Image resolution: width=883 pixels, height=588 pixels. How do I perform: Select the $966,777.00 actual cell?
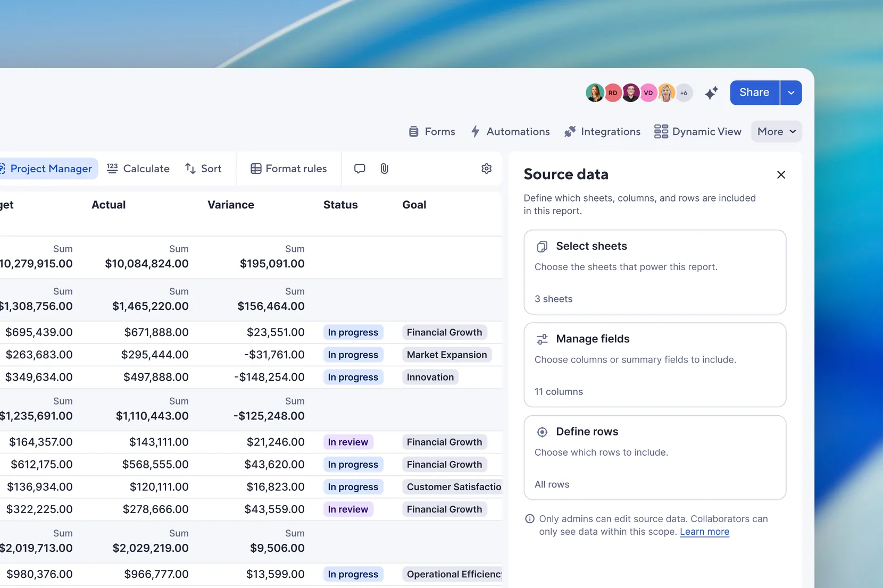click(156, 574)
